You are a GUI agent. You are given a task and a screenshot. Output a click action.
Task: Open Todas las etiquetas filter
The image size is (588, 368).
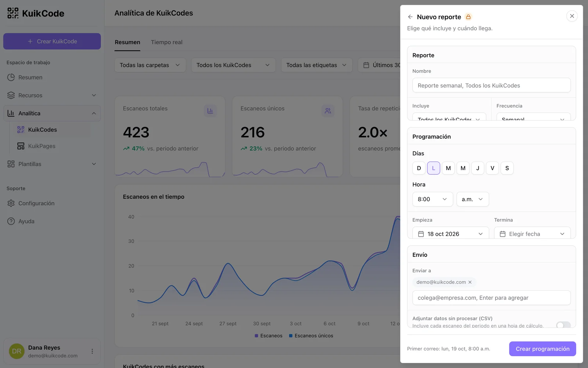[317, 65]
